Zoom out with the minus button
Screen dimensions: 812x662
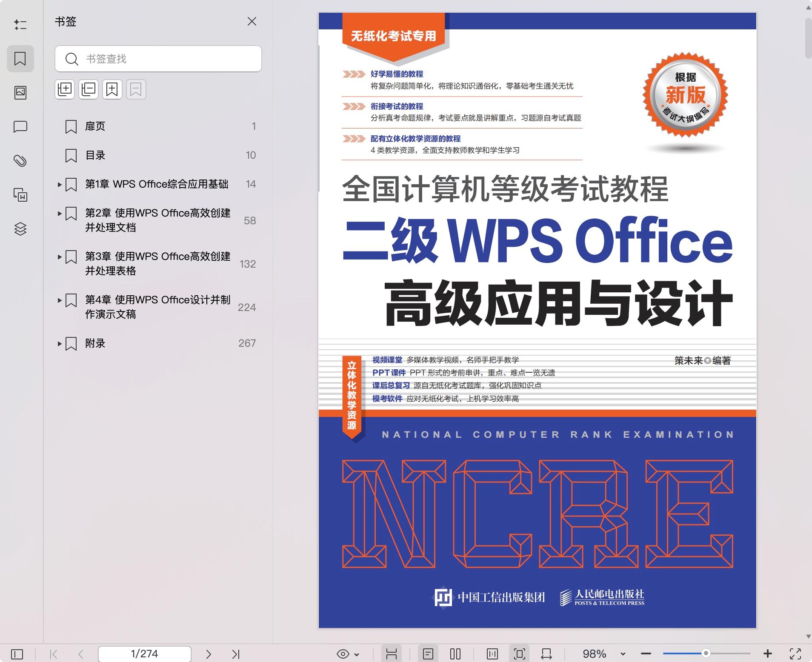click(x=646, y=654)
